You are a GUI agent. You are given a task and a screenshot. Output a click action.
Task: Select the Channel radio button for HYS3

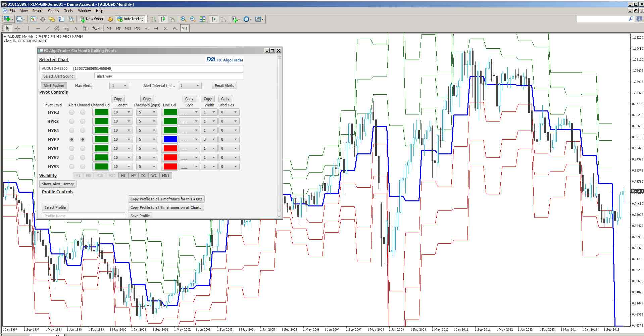pos(83,166)
